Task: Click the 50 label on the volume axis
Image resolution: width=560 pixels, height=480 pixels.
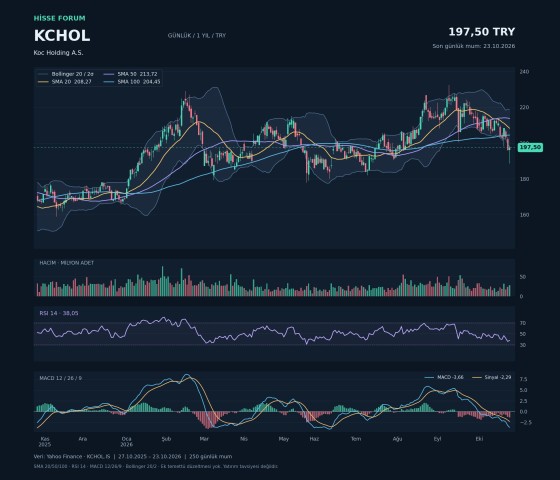Action: pyautogui.click(x=522, y=277)
